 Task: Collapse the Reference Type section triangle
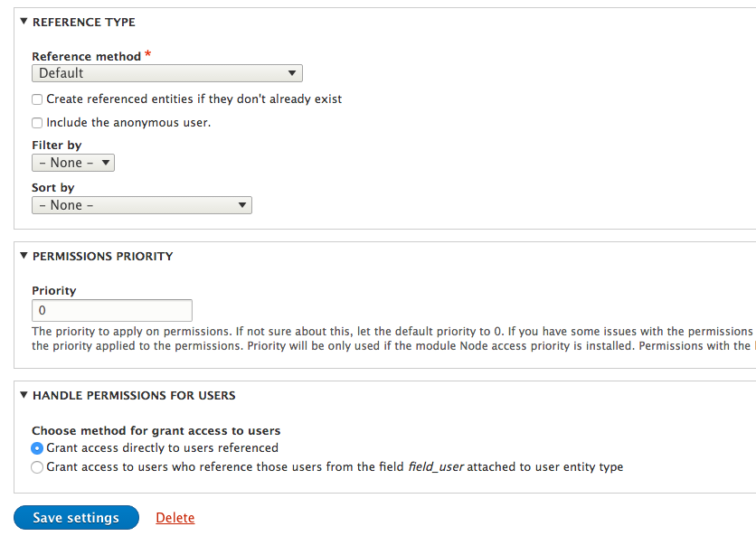click(x=24, y=21)
